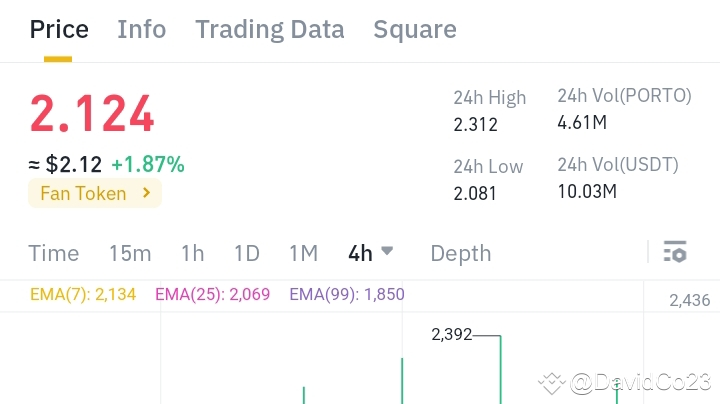Screen dimensions: 720x404
Task: Click the Fan Token chevron arrow
Action: [146, 193]
